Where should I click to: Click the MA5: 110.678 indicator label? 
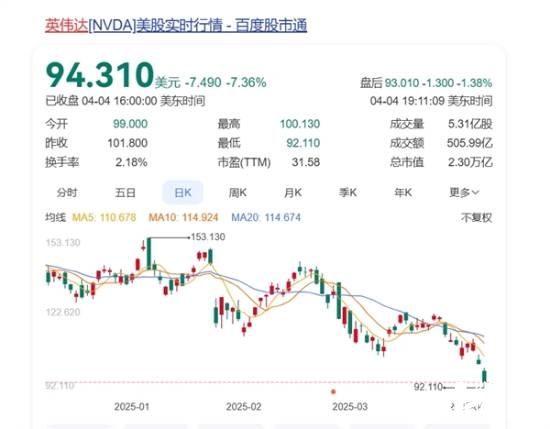tap(104, 217)
